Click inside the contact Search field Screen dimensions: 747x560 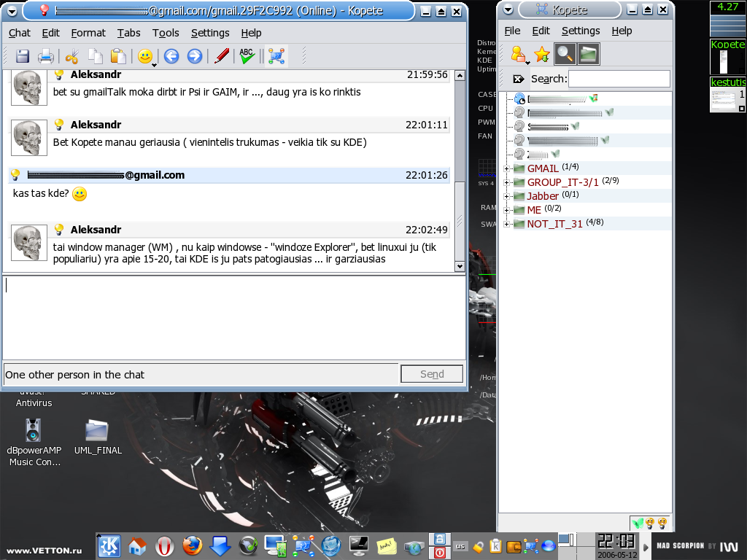tap(619, 79)
